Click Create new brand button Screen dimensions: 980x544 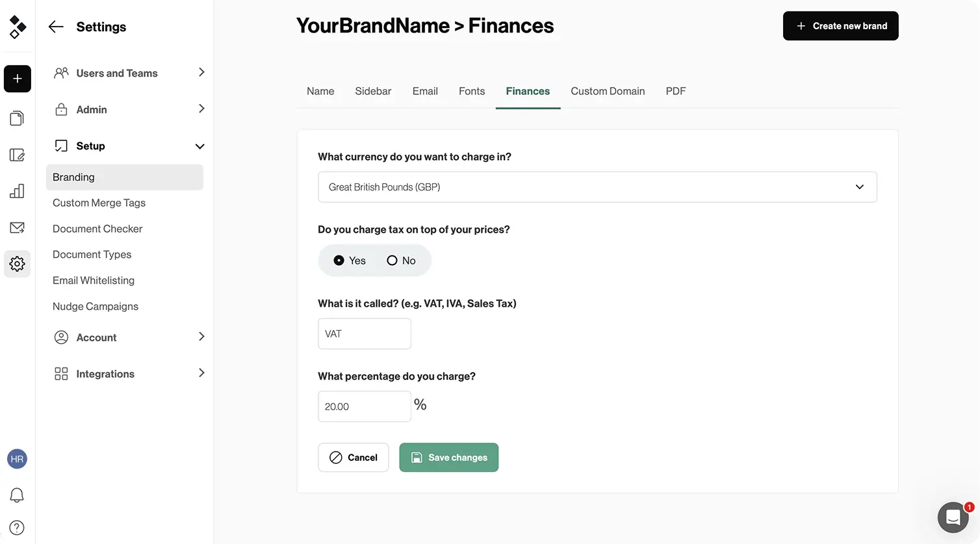(840, 26)
